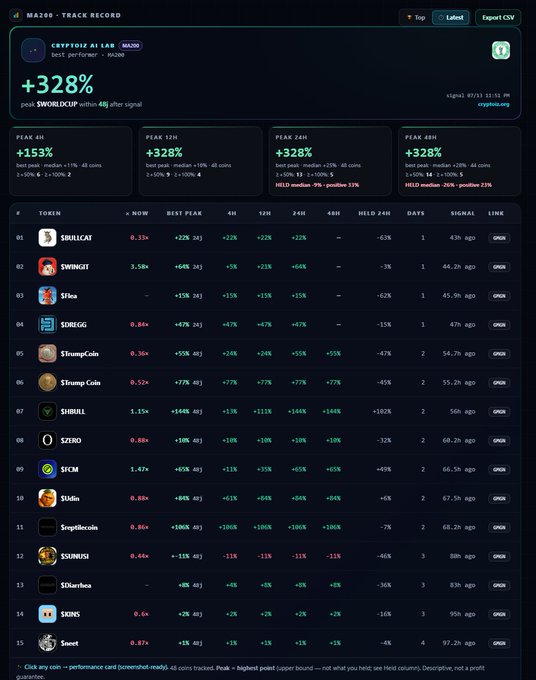Screen dimensions: 536x680
Task: Click the 1.47x value for $FCM
Action: (139, 469)
